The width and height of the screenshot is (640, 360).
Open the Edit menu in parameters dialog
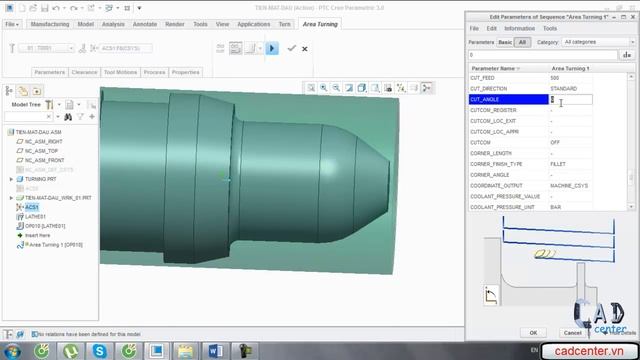click(x=491, y=29)
